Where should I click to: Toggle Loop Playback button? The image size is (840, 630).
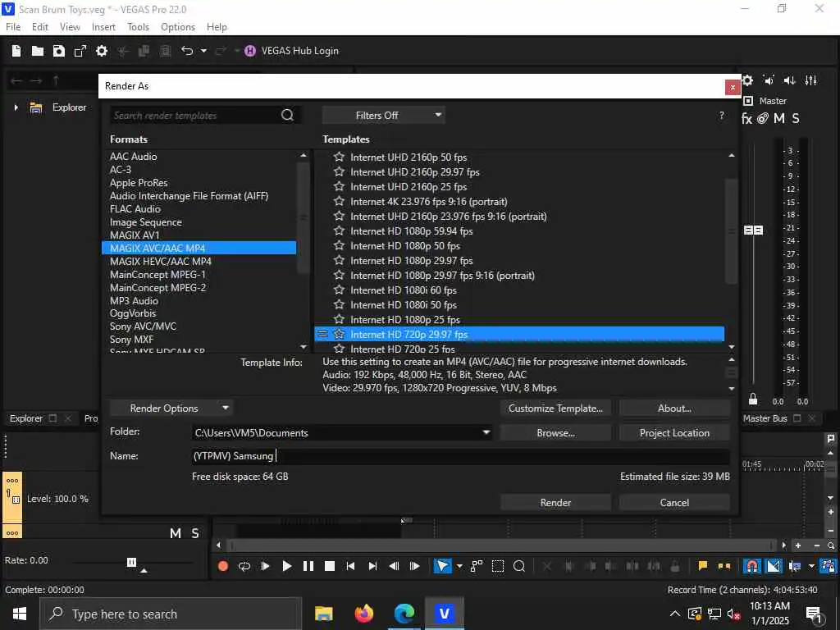pos(244,566)
